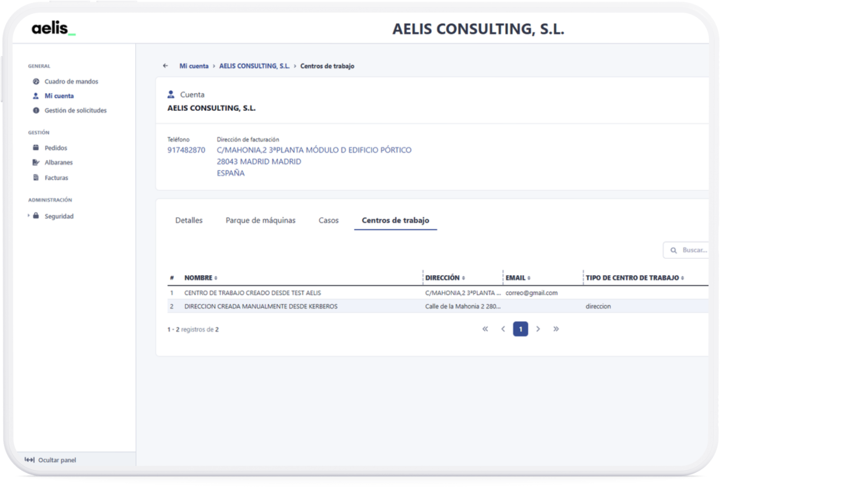Image resolution: width=868 pixels, height=488 pixels.
Task: Open Mi cuenta from the breadcrumb
Action: pyautogui.click(x=193, y=66)
